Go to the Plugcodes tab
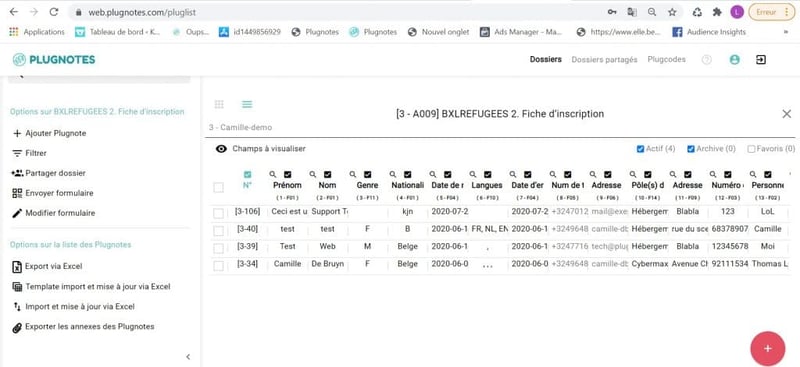The height and width of the screenshot is (367, 800). click(666, 59)
